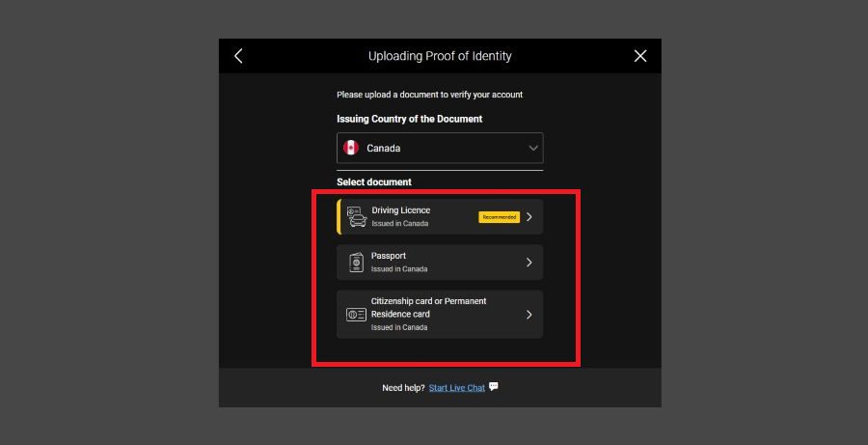Viewport: 868px width, 445px height.
Task: Choose the Passport document option
Action: coord(440,263)
